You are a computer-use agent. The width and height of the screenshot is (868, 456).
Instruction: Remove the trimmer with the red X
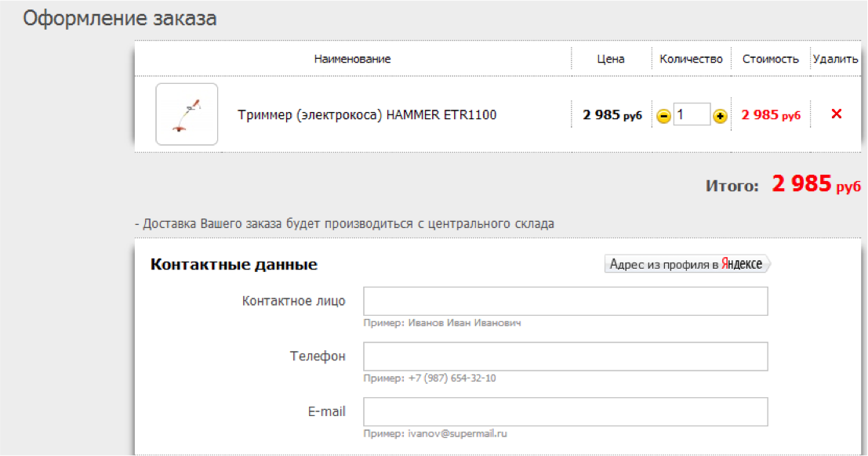[x=836, y=114]
